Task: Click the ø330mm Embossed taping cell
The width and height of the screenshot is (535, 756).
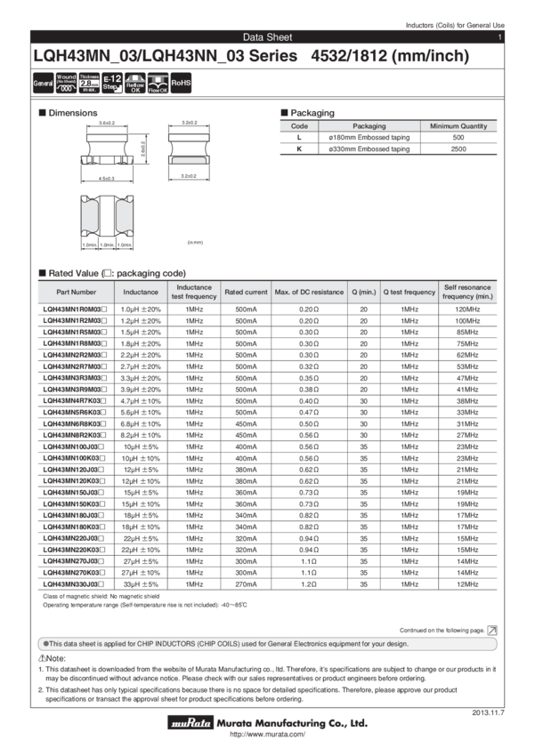Action: tap(369, 149)
